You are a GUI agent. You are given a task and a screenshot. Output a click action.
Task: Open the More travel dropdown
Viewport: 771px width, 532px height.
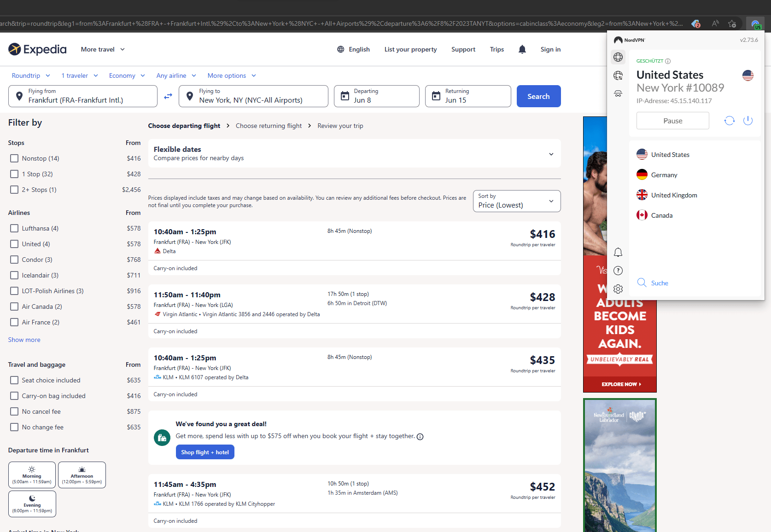tap(103, 49)
